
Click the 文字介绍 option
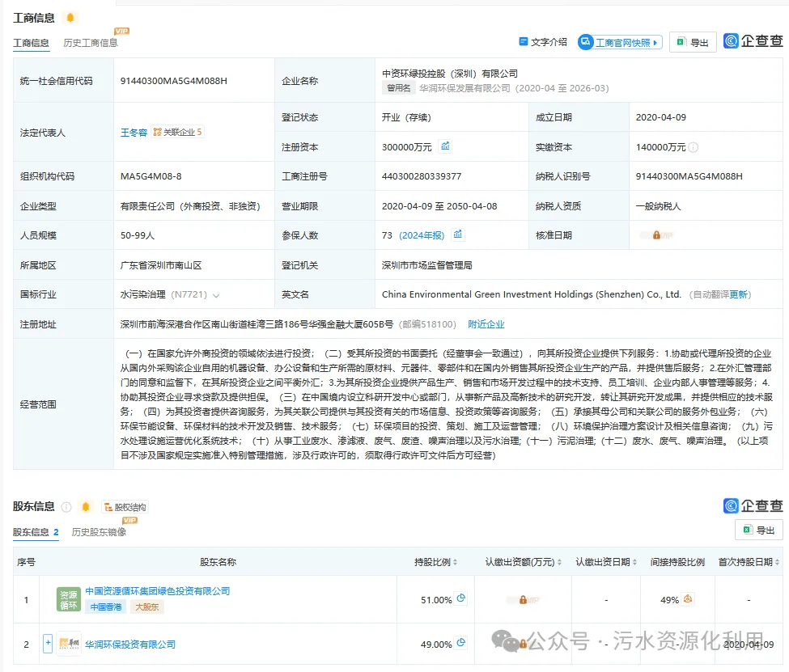coord(543,42)
